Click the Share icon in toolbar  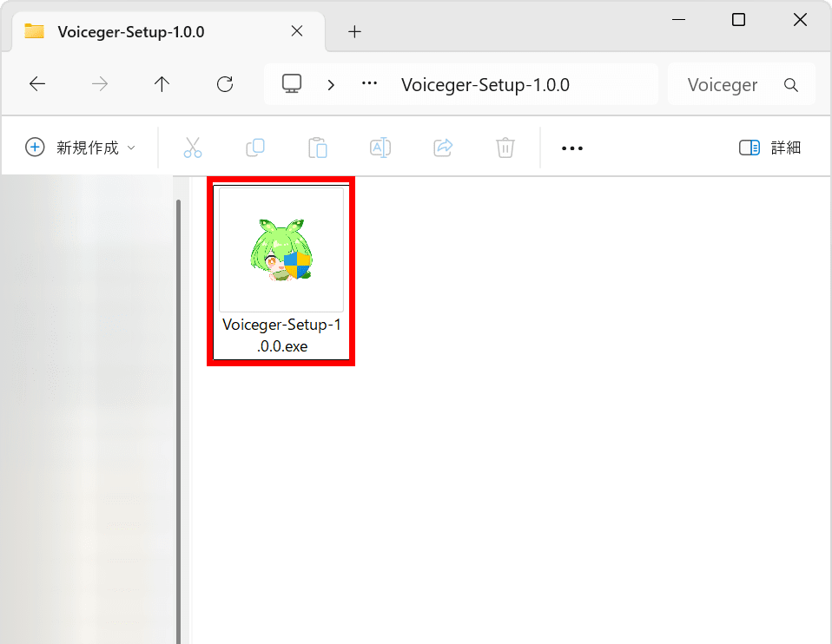443,148
